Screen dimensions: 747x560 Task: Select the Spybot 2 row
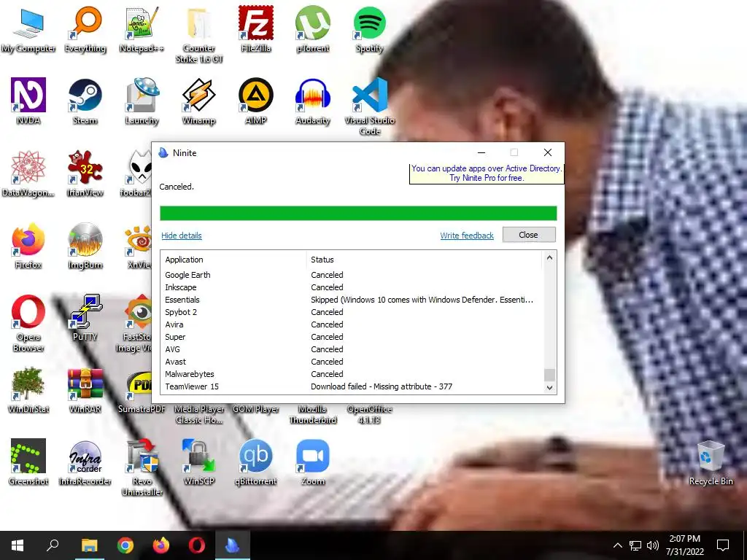[352, 312]
